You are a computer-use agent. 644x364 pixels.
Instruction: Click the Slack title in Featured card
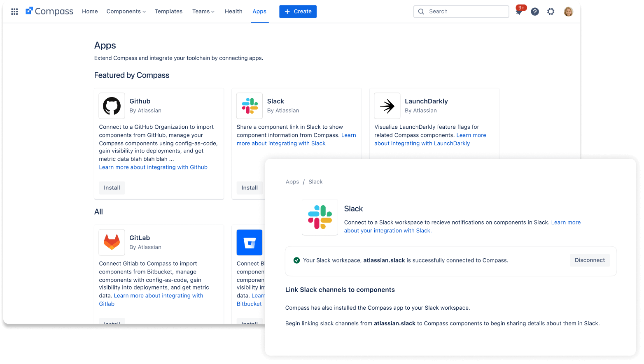(x=275, y=101)
